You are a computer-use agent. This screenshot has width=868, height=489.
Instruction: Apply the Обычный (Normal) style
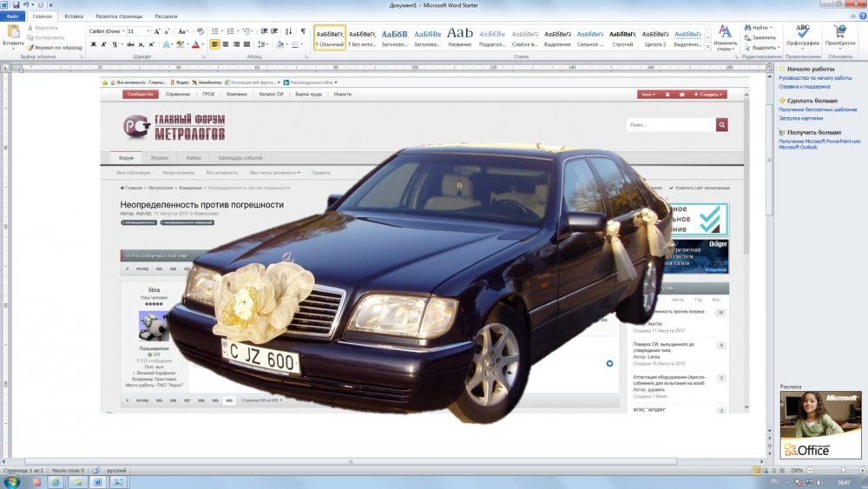[330, 37]
